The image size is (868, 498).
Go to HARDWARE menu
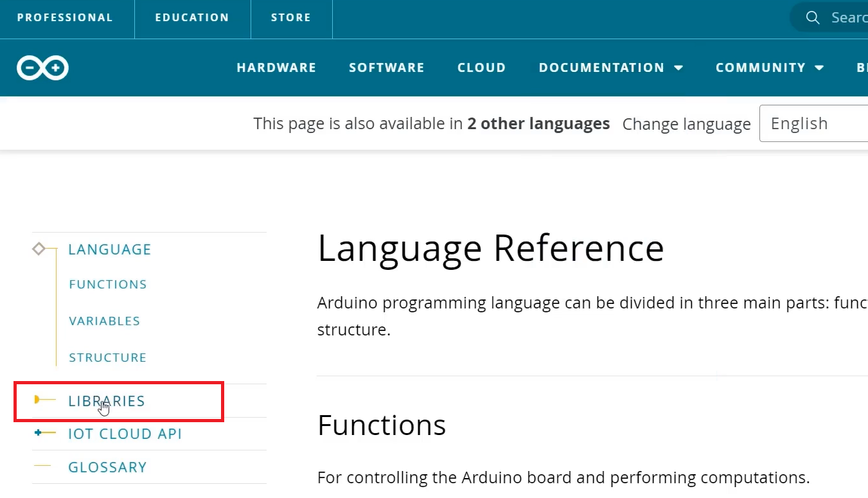pyautogui.click(x=276, y=67)
